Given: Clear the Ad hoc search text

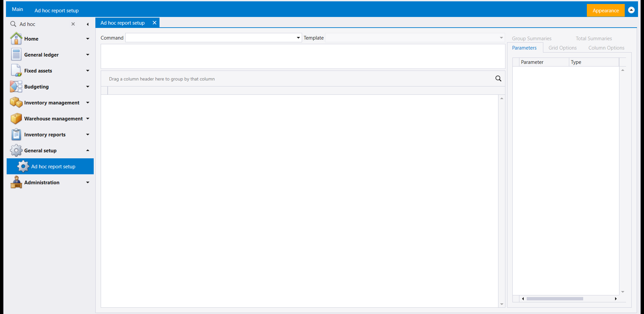Looking at the screenshot, I should [x=73, y=24].
